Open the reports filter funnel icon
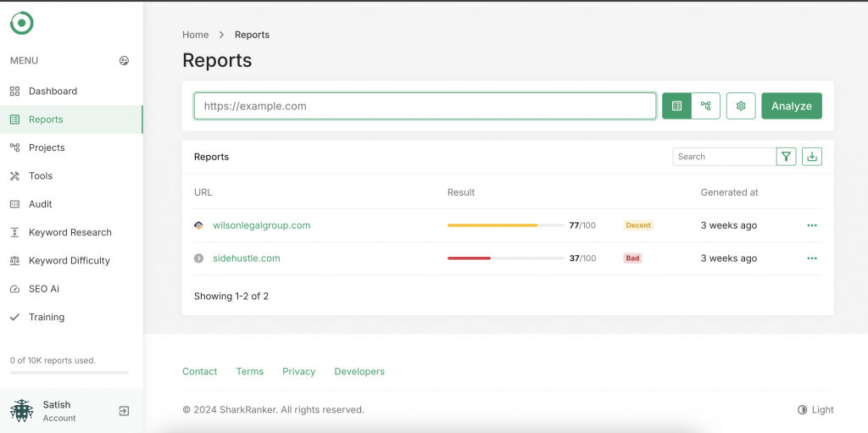Viewport: 868px width, 433px height. click(x=786, y=157)
